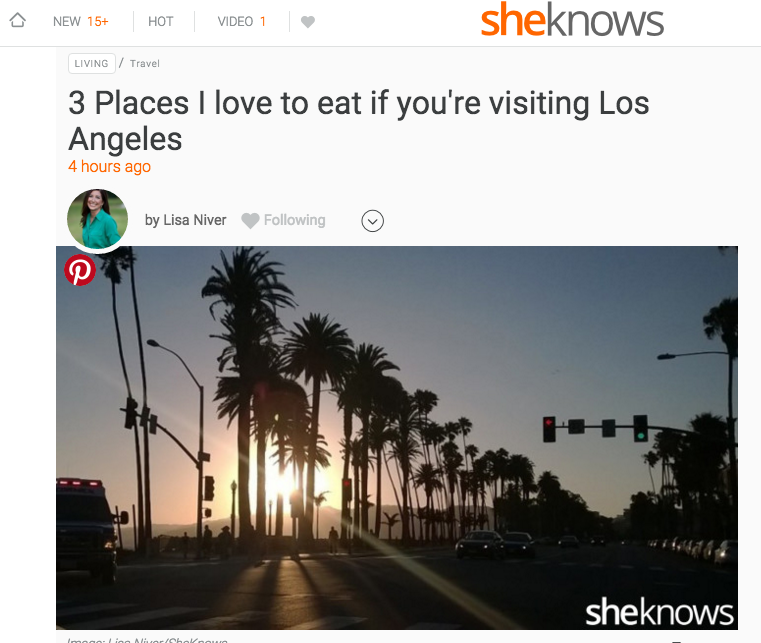Open favorites heart icon in top nav
Image resolution: width=761 pixels, height=643 pixels.
pyautogui.click(x=308, y=22)
